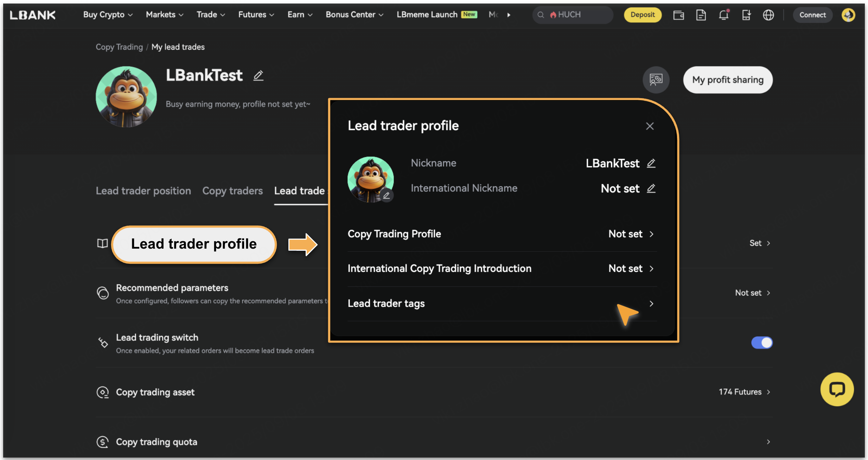Switch to Copy traders tab
The height and width of the screenshot is (460, 868).
[232, 191]
